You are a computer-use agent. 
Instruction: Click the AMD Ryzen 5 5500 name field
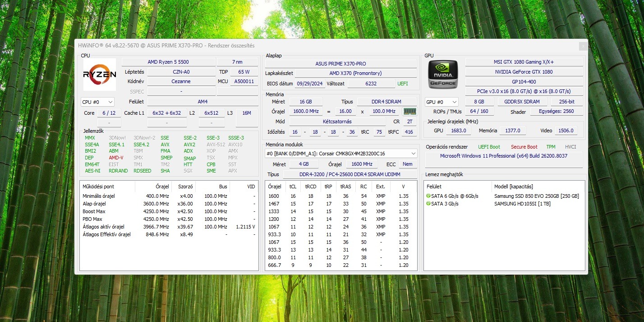coord(168,62)
